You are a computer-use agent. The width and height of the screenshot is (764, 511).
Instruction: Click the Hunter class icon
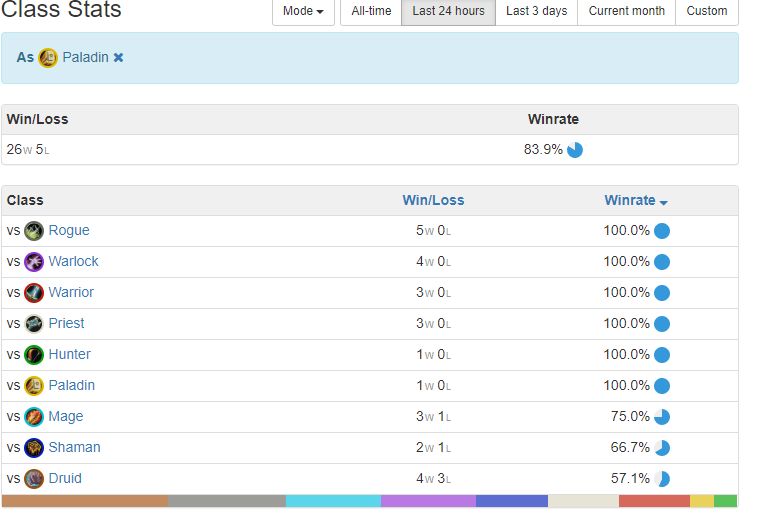(x=34, y=355)
